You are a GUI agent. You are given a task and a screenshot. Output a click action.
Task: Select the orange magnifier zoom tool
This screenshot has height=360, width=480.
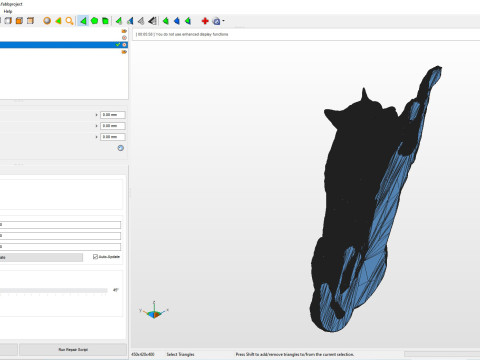[x=69, y=21]
